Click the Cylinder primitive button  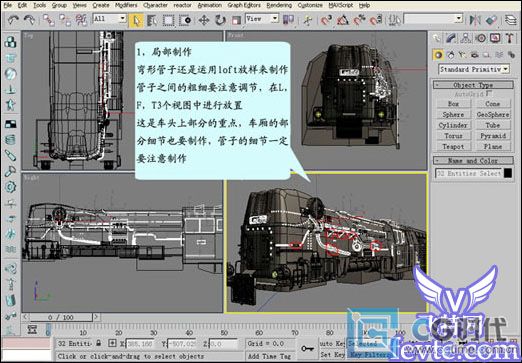click(453, 125)
